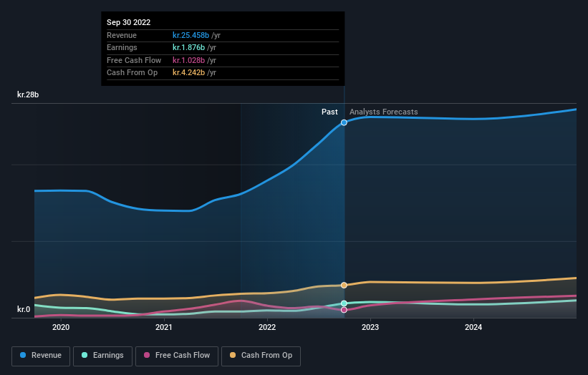Viewport: 588px width, 375px height.
Task: Click the 'Earnings' row label in tooltip
Action: pyautogui.click(x=122, y=47)
